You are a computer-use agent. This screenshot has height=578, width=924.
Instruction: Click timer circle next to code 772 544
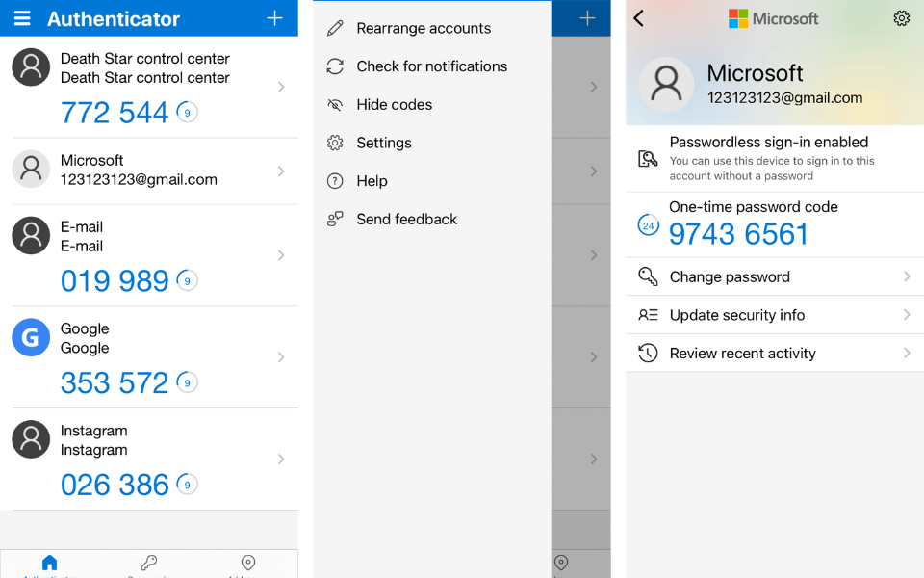(188, 112)
